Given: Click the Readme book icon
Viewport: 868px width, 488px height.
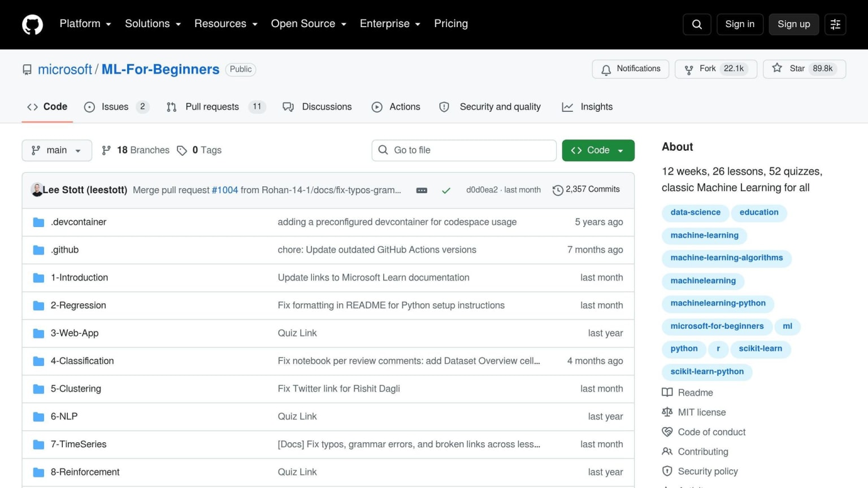Looking at the screenshot, I should coord(667,393).
